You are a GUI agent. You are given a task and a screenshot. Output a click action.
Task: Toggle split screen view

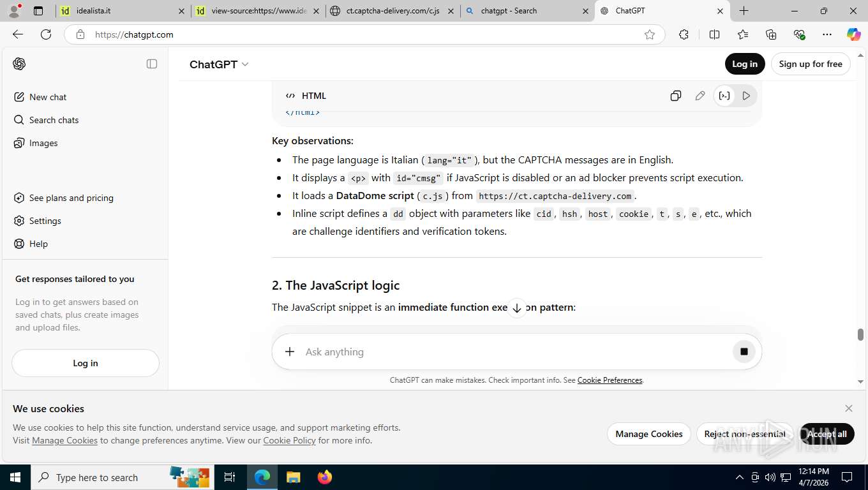[x=715, y=34]
